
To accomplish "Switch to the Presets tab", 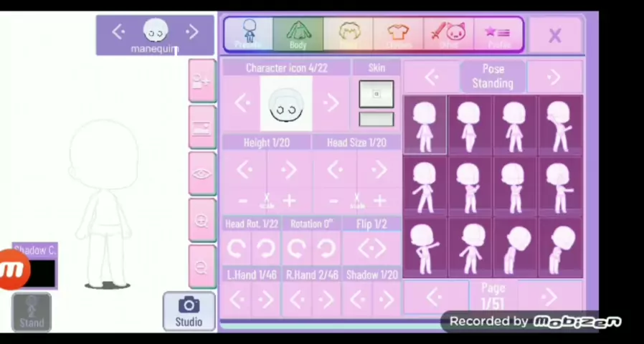I will coord(248,34).
